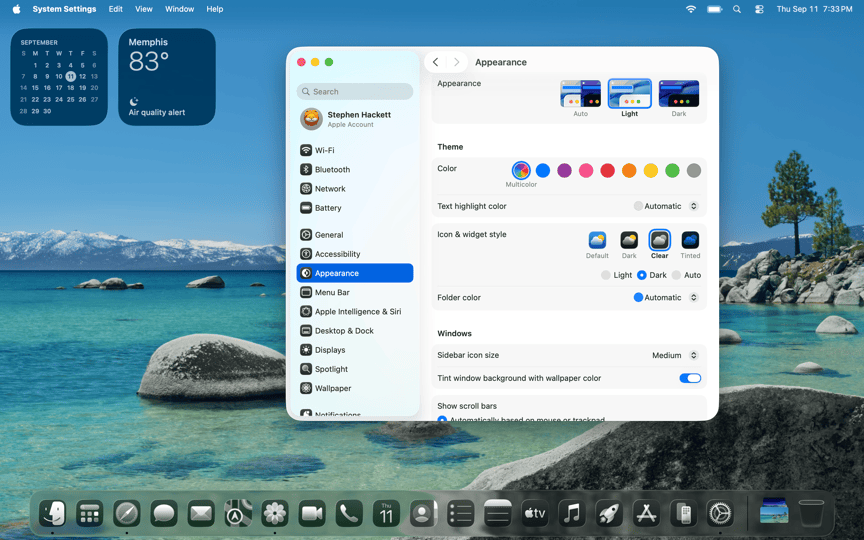This screenshot has width=864, height=540.
Task: Open Wi-Fi settings in sidebar
Action: pos(354,150)
